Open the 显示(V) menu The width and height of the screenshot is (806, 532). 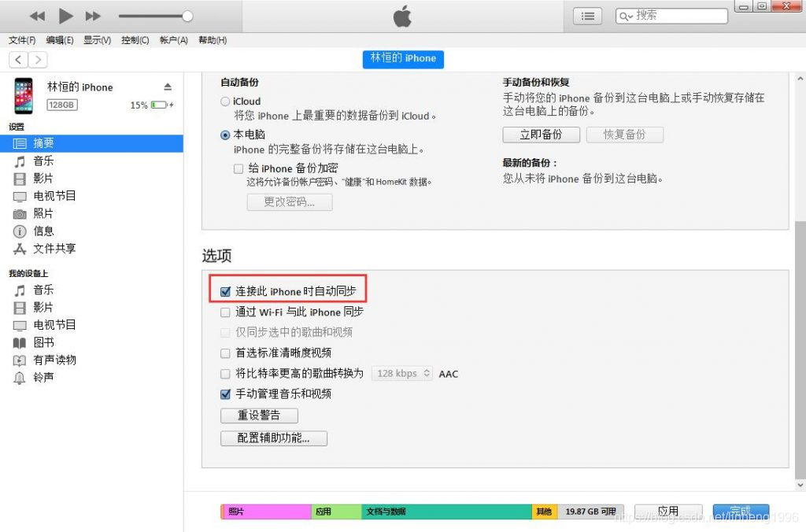[x=97, y=40]
